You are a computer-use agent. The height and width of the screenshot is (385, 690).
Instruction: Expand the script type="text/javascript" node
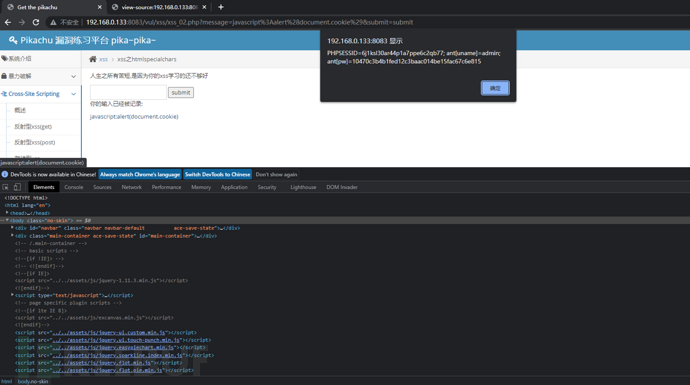click(x=12, y=295)
